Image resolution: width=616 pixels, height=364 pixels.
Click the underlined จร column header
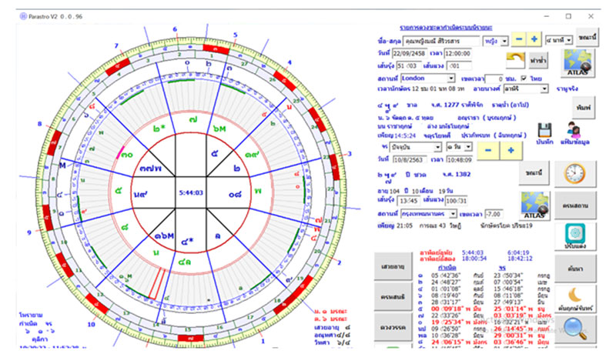(x=502, y=268)
